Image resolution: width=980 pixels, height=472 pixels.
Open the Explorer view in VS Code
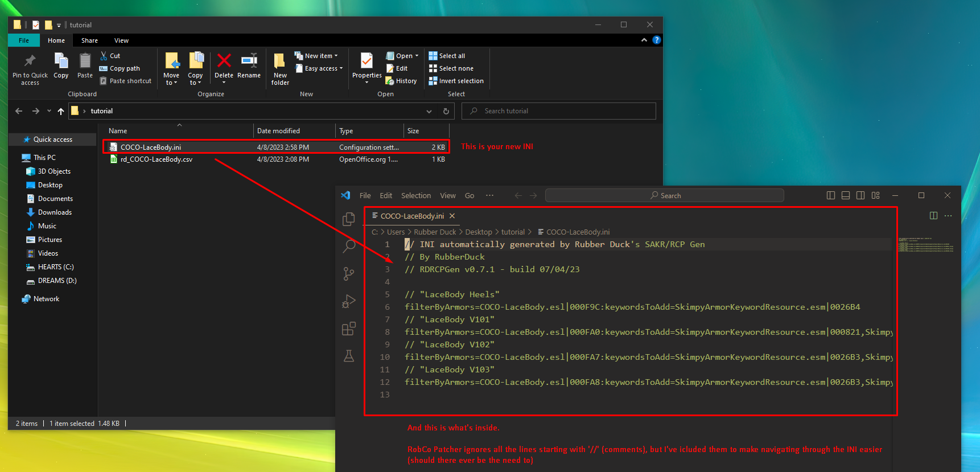(349, 219)
